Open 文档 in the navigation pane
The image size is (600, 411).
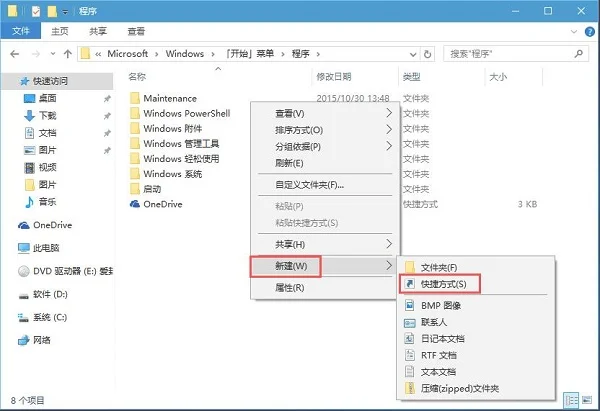point(47,133)
